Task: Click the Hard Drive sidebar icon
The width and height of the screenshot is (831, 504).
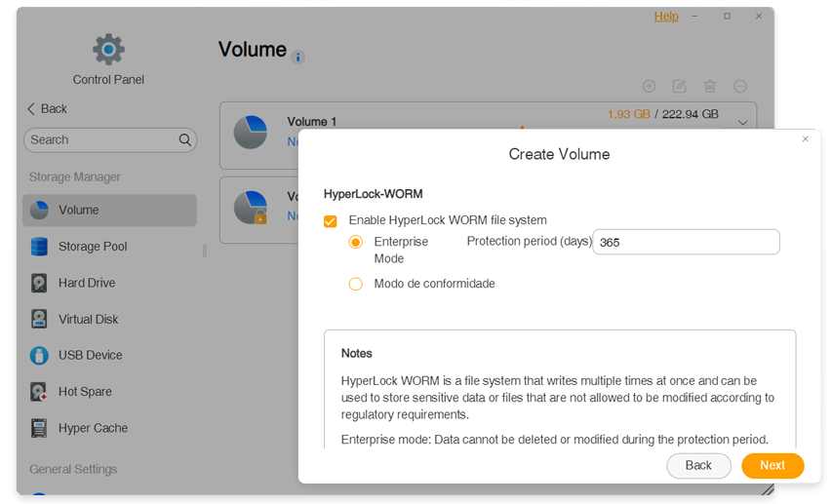Action: pyautogui.click(x=39, y=283)
